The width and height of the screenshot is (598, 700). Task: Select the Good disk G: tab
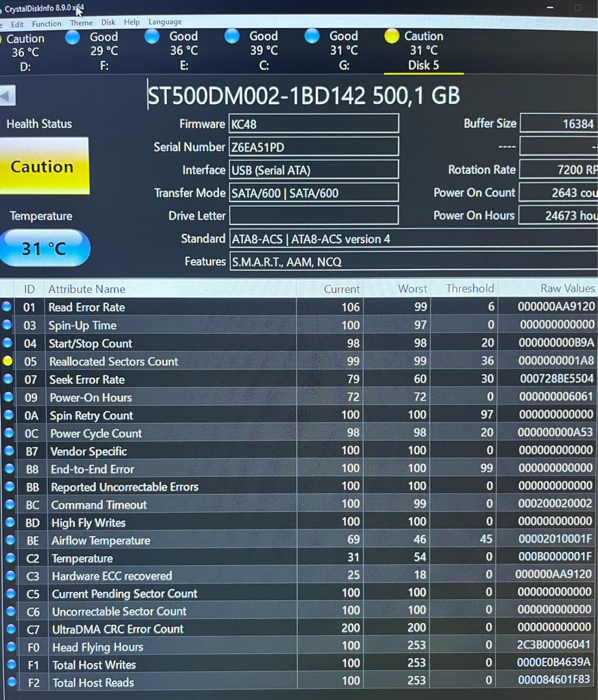(335, 51)
